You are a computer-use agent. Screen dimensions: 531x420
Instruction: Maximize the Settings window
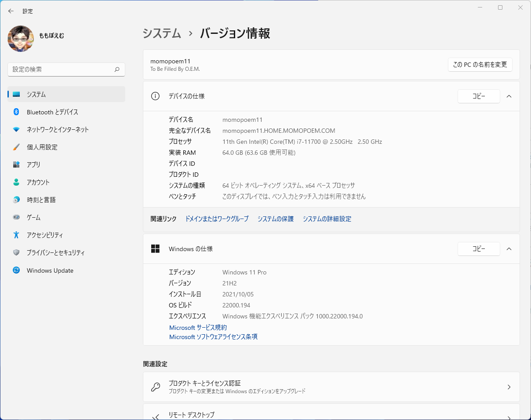click(500, 7)
